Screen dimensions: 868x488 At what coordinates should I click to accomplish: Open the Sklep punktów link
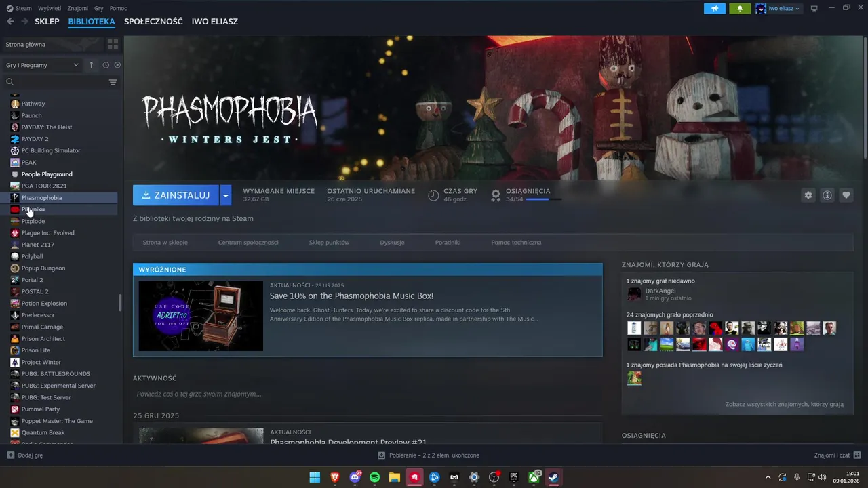(329, 242)
